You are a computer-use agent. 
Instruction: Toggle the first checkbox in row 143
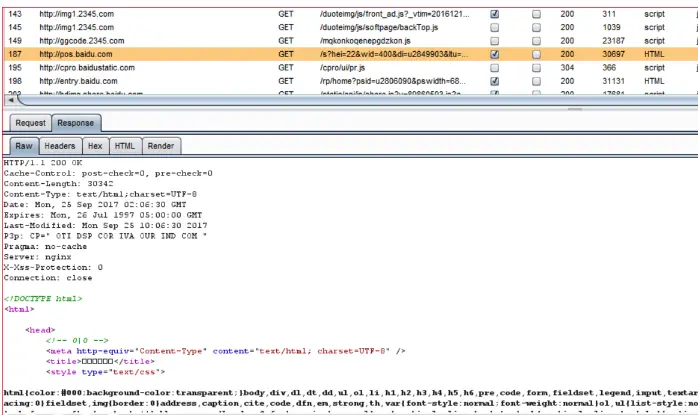click(x=495, y=14)
